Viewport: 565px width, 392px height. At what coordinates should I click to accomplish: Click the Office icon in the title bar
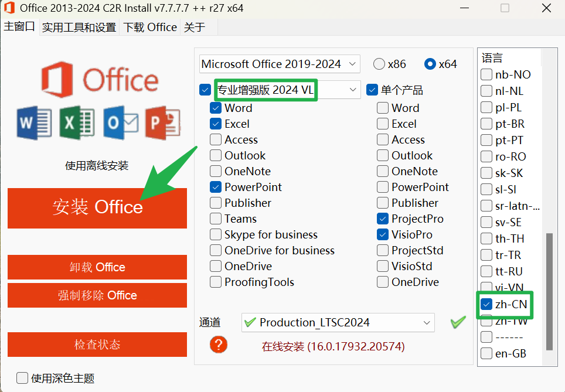[9, 8]
